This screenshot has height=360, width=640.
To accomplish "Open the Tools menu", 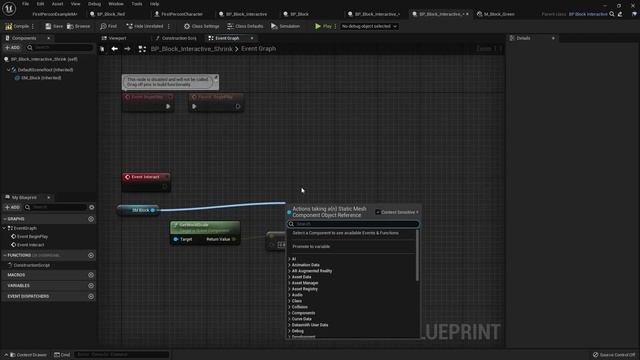I will (137, 4).
